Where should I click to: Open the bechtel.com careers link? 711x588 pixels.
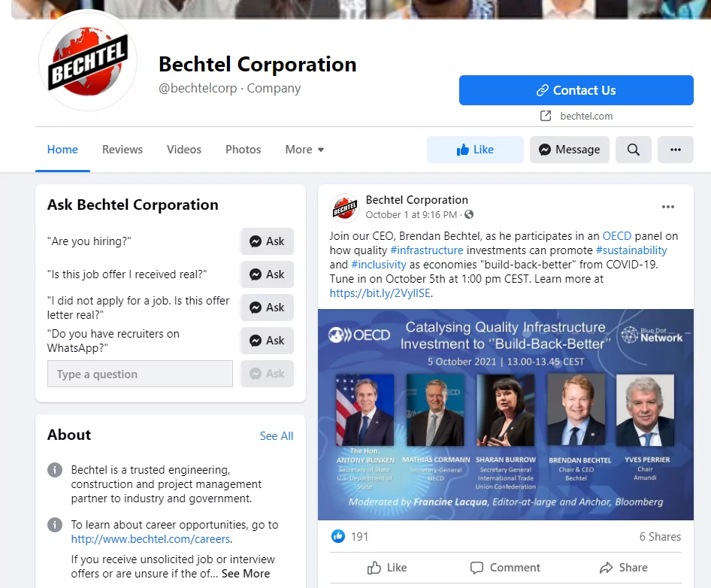(150, 539)
